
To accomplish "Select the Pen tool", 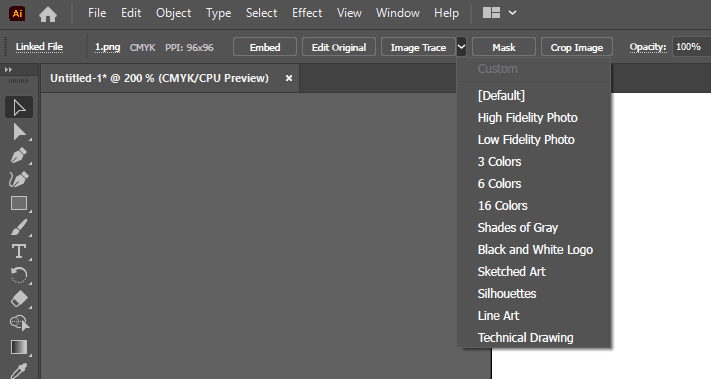I will point(19,155).
